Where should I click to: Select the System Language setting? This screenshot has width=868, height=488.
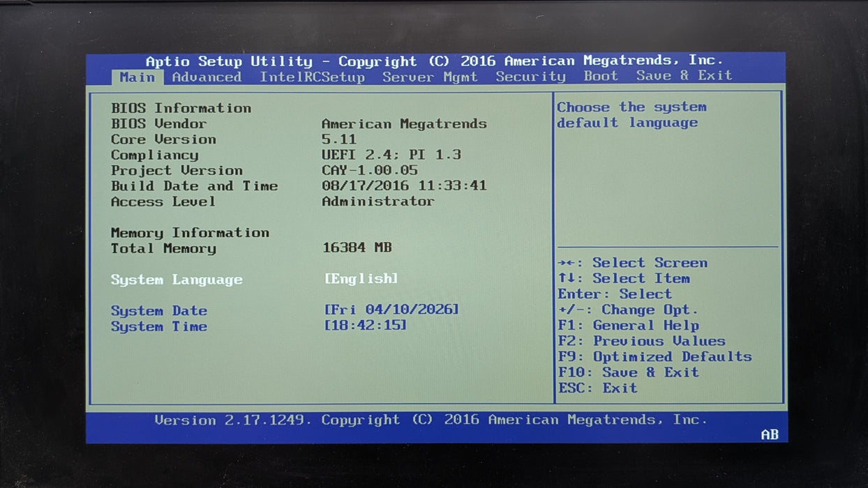[x=177, y=280]
